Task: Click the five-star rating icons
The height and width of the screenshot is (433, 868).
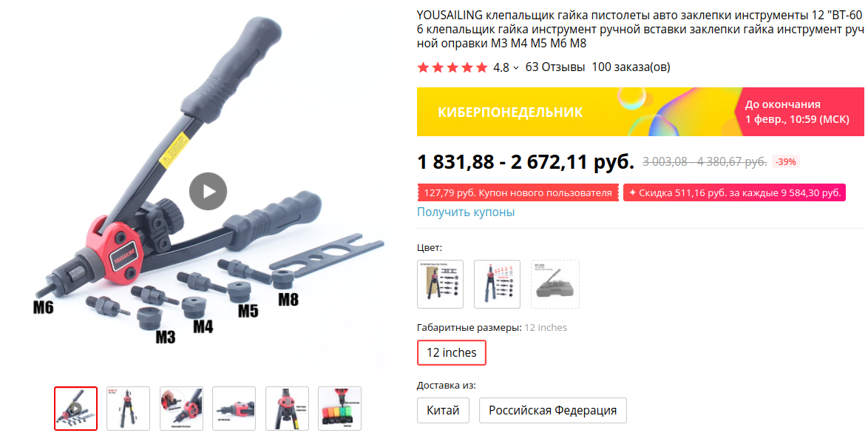Action: [x=452, y=67]
